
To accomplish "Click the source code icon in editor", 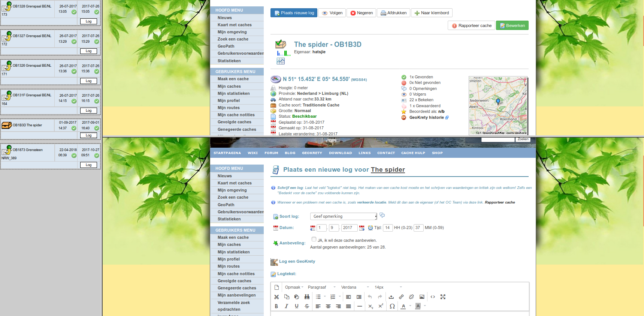I will pos(433,297).
